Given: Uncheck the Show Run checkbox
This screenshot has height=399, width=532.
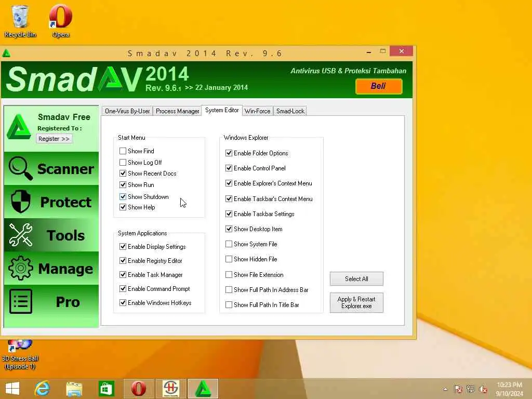Looking at the screenshot, I should [x=123, y=185].
